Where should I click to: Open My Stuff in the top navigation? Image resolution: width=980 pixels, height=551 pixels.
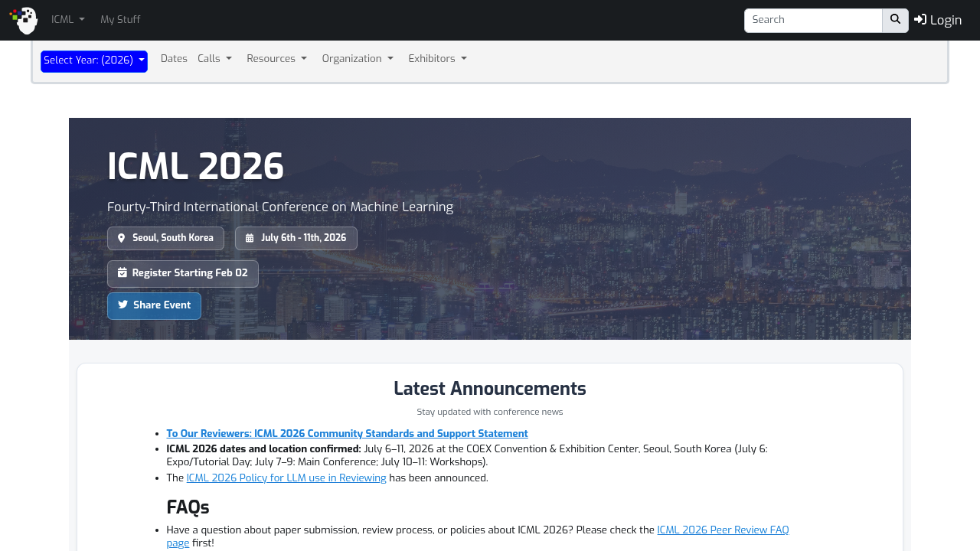120,20
